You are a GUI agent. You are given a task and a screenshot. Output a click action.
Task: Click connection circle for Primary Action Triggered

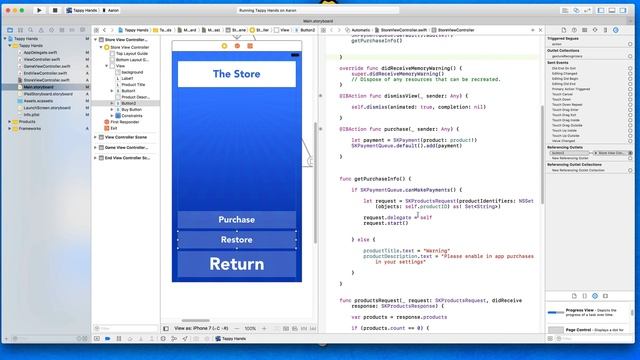[630, 89]
